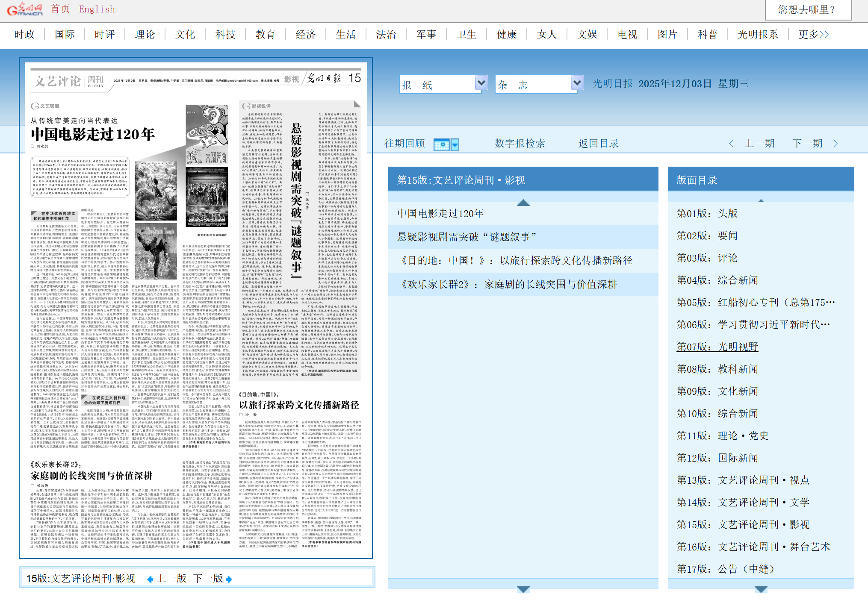The width and height of the screenshot is (868, 600).
Task: Open the calendar date picker for 往期回顾
Action: [442, 144]
